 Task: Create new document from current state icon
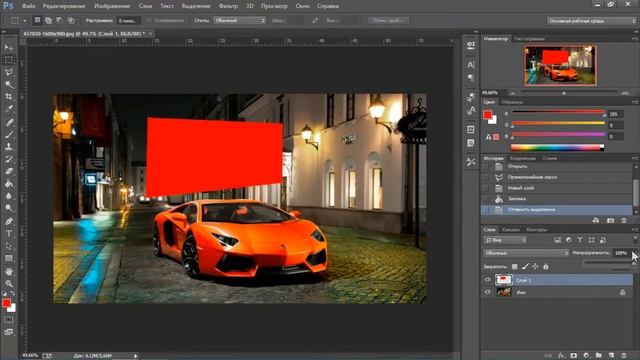[x=596, y=220]
